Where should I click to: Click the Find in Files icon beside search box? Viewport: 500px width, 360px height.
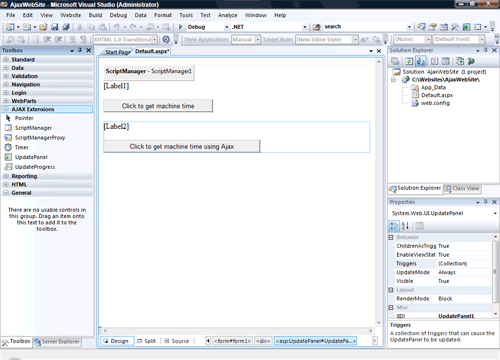click(x=317, y=27)
